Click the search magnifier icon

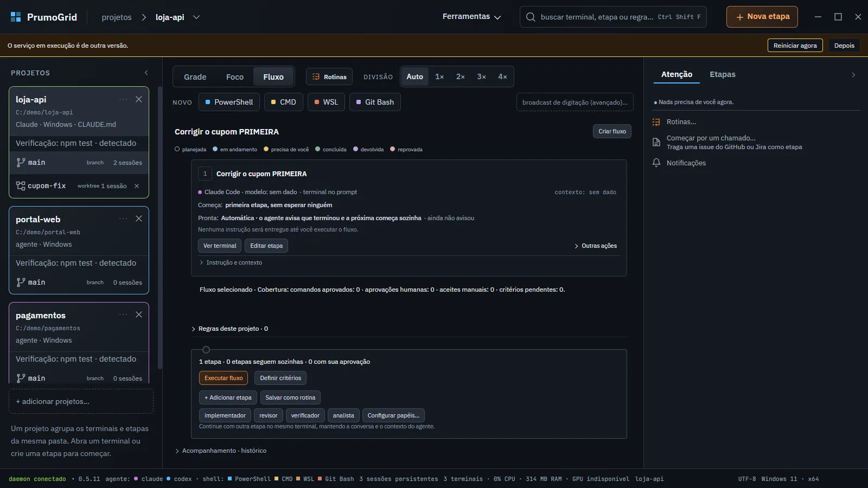tap(531, 17)
